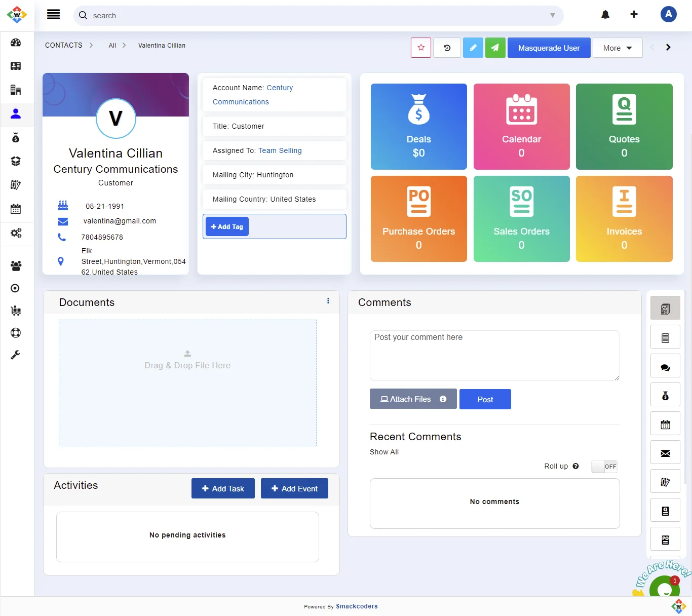Click the Masquerade User button
Viewport: 692px width, 616px height.
[549, 48]
